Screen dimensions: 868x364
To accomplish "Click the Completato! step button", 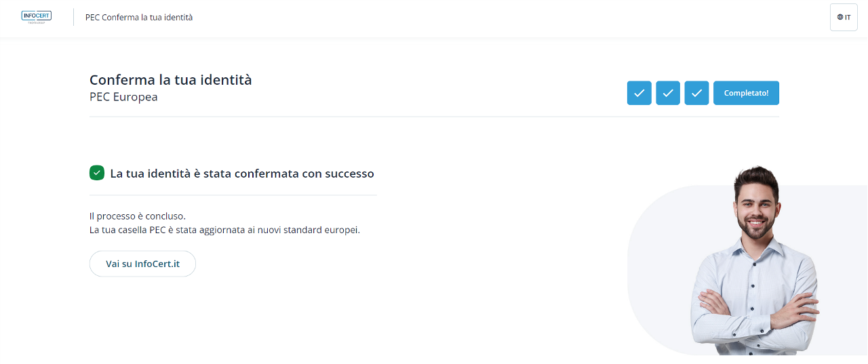I will click(x=746, y=93).
